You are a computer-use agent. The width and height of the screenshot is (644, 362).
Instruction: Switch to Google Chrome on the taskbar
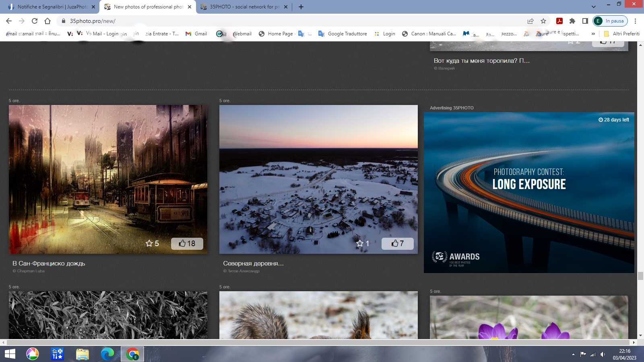point(132,354)
